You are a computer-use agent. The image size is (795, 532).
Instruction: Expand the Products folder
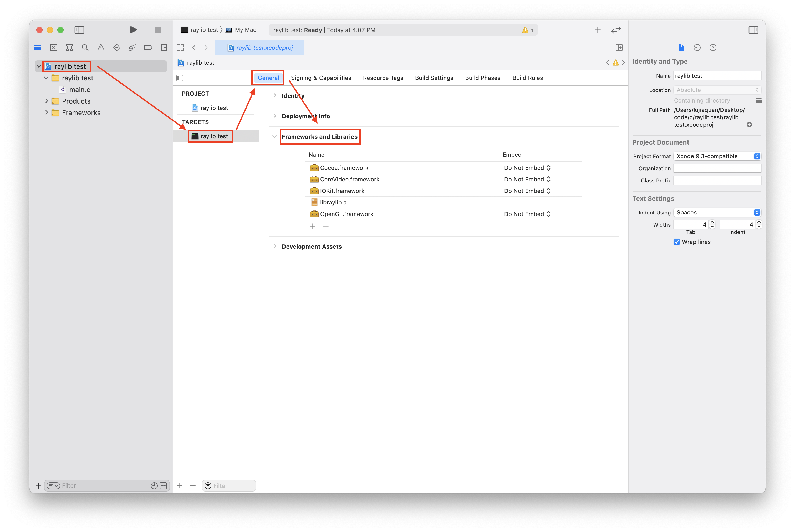pyautogui.click(x=47, y=101)
